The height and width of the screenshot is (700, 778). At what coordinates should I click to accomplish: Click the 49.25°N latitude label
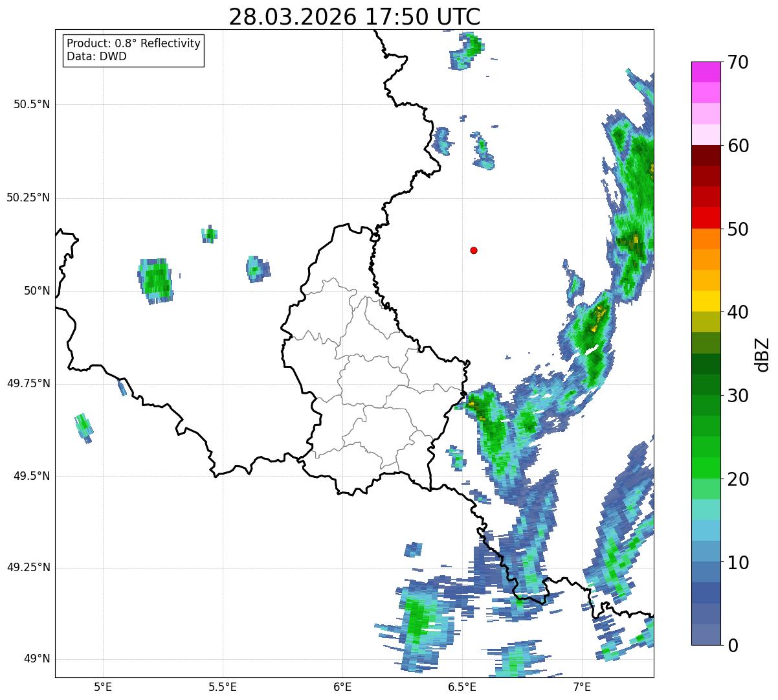point(28,567)
